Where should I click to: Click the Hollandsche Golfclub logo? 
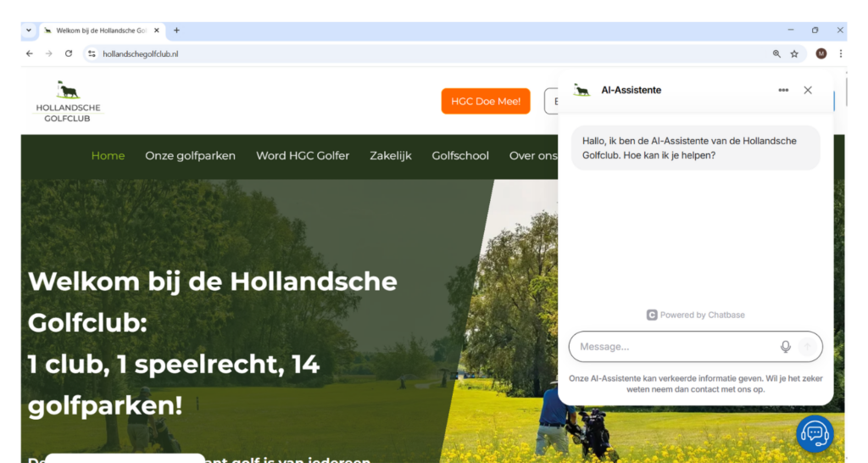(68, 102)
